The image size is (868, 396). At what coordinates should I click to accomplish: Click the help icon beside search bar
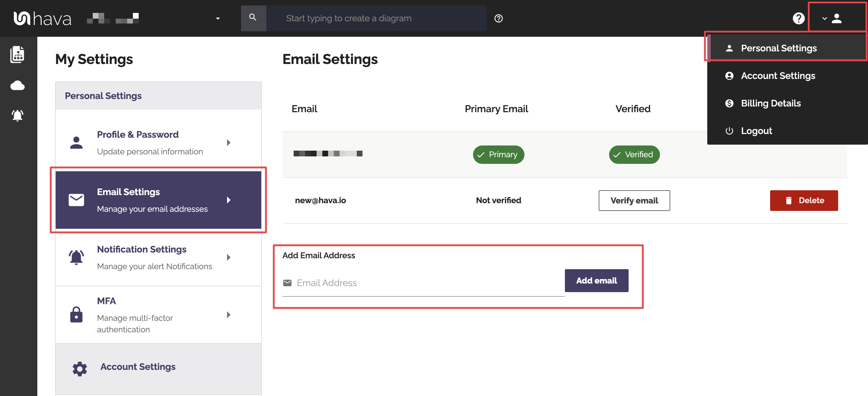(x=498, y=19)
